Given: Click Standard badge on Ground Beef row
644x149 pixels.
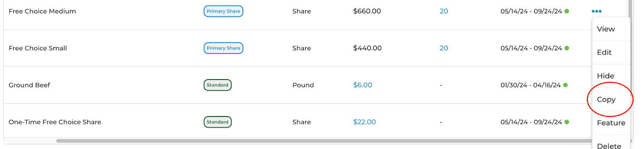Looking at the screenshot, I should pos(217,85).
